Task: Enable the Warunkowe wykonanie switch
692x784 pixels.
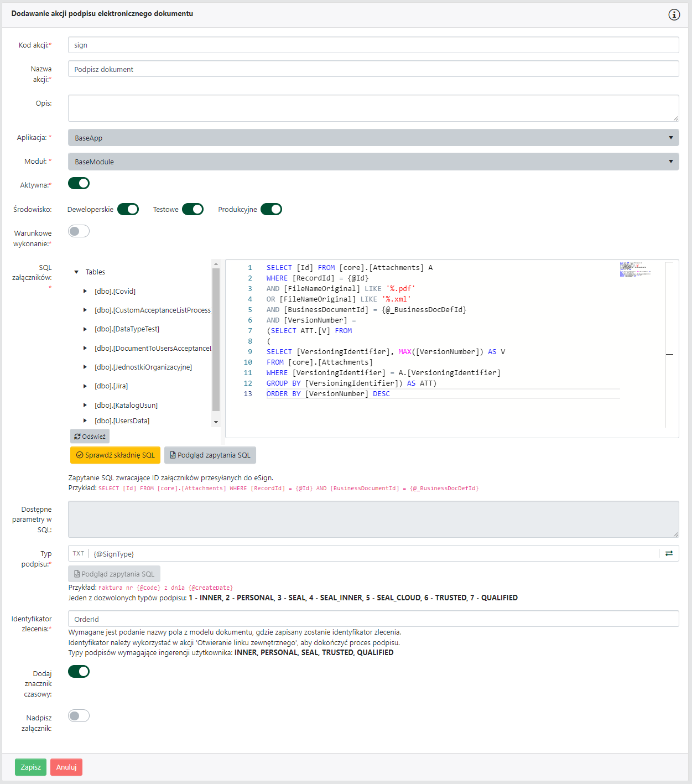Action: [79, 231]
